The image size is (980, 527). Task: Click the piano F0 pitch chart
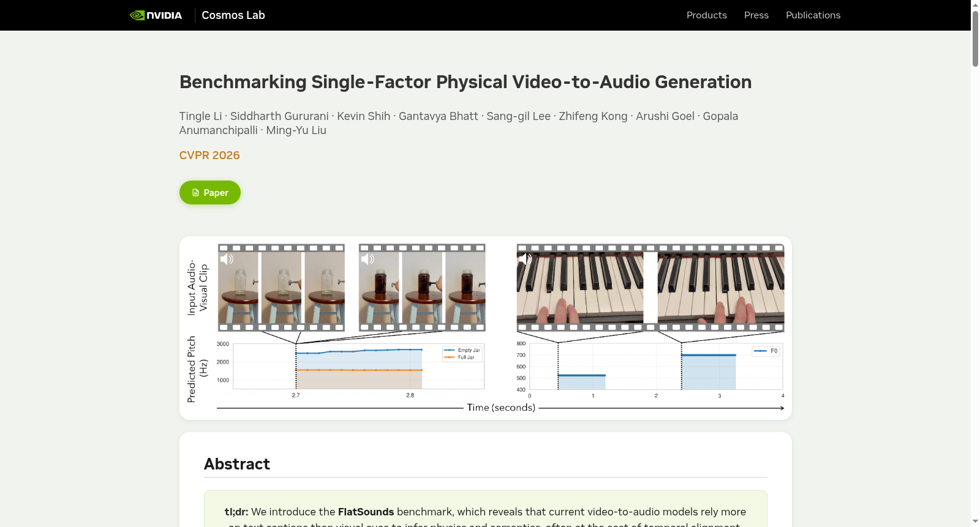[656, 366]
